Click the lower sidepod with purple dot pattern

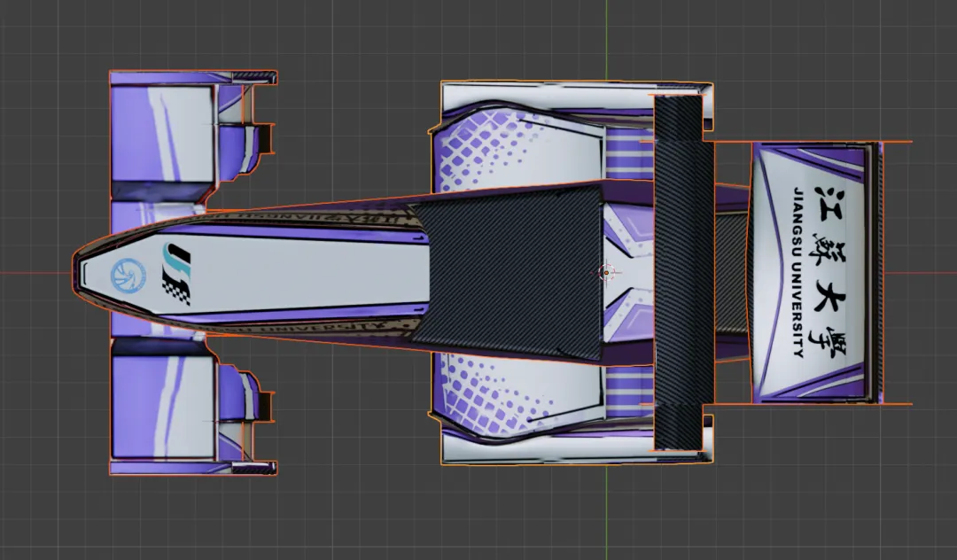pyautogui.click(x=518, y=395)
